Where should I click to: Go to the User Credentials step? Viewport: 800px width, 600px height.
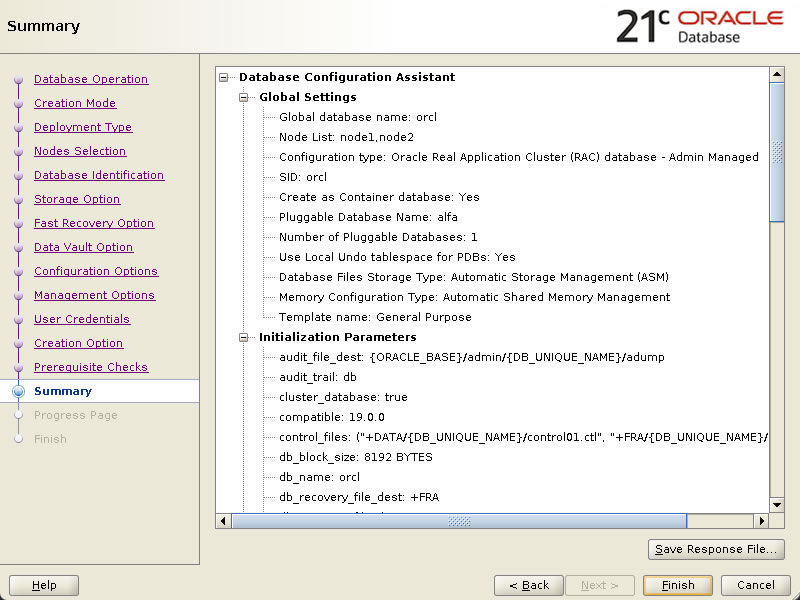(x=82, y=319)
